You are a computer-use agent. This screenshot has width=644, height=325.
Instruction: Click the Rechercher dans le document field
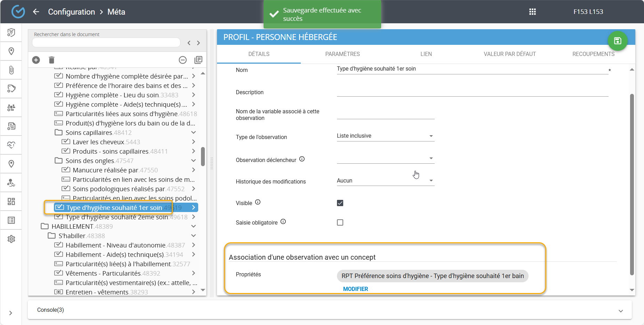point(106,42)
